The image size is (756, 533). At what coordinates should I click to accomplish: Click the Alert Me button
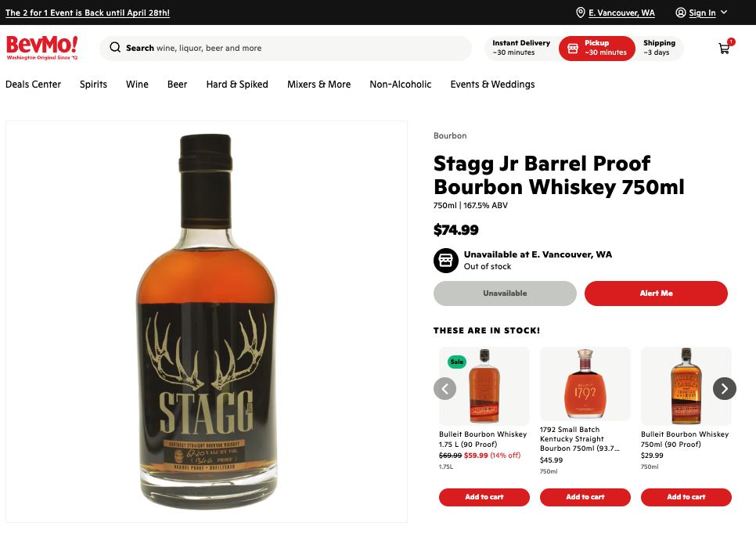click(x=656, y=294)
